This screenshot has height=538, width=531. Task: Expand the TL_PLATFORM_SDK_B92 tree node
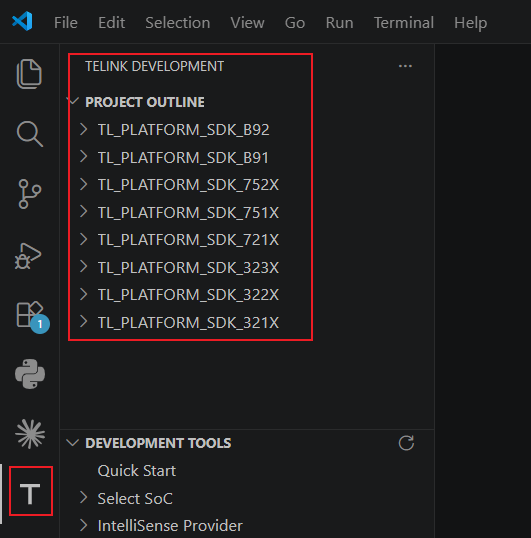[x=83, y=129]
